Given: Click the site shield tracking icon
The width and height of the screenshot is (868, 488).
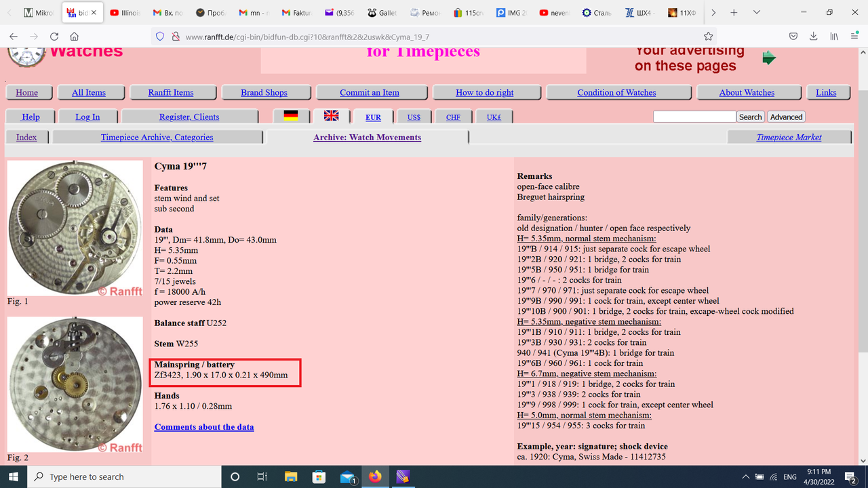Looking at the screenshot, I should click(x=160, y=37).
